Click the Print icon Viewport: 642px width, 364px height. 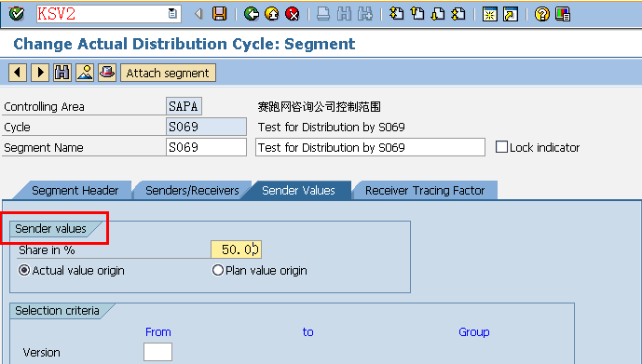pos(323,14)
